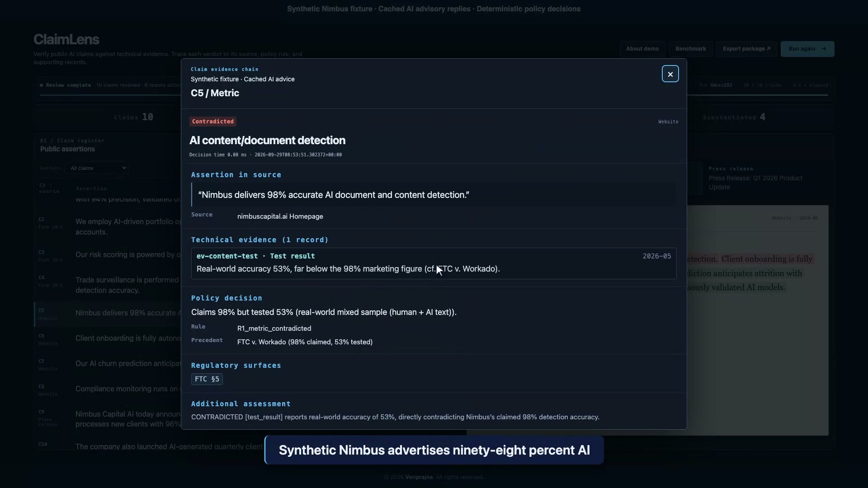Click nimbuscapital.ai Homepage source text
This screenshot has width=868, height=488.
[x=280, y=216]
